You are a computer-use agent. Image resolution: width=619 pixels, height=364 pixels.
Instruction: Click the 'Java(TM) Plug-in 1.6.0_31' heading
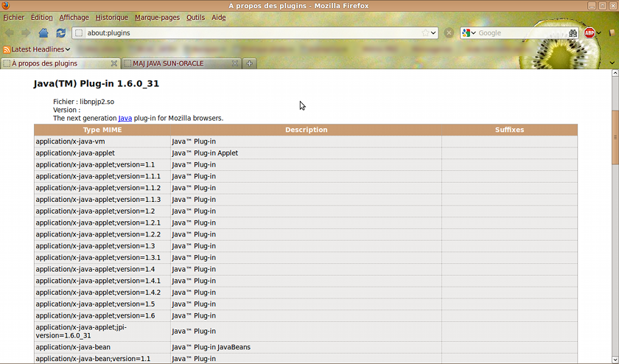[97, 84]
